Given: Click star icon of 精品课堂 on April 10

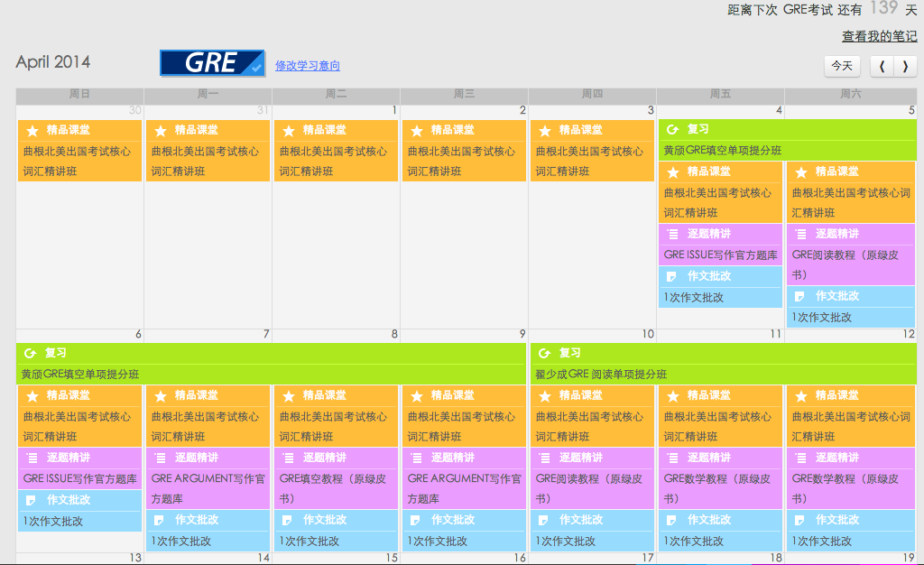Looking at the screenshot, I should (545, 396).
